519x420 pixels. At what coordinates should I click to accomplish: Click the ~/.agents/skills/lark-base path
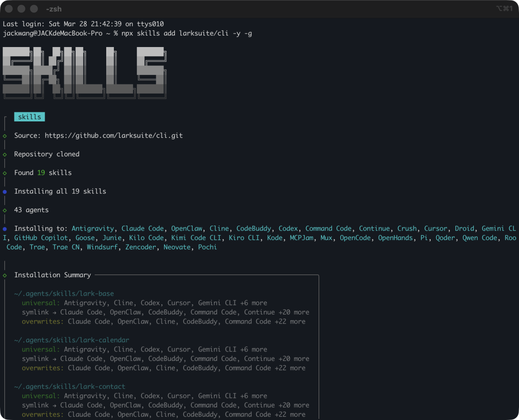pos(64,294)
